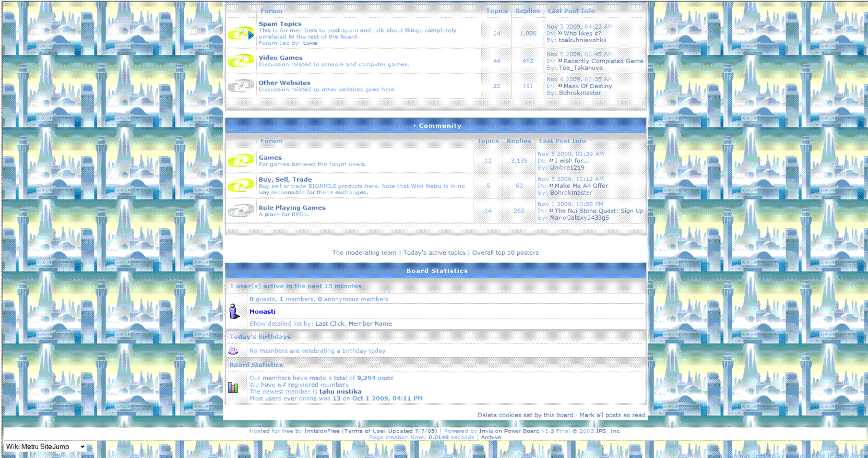The height and width of the screenshot is (458, 868).
Task: Open the Wiki Metru SiteJump dropdown
Action: coord(45,447)
